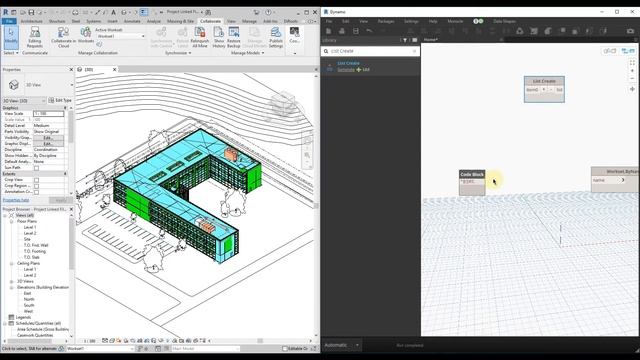Click Relinquish All Mine
Image resolution: width=640 pixels, height=360 pixels.
click(x=200, y=37)
